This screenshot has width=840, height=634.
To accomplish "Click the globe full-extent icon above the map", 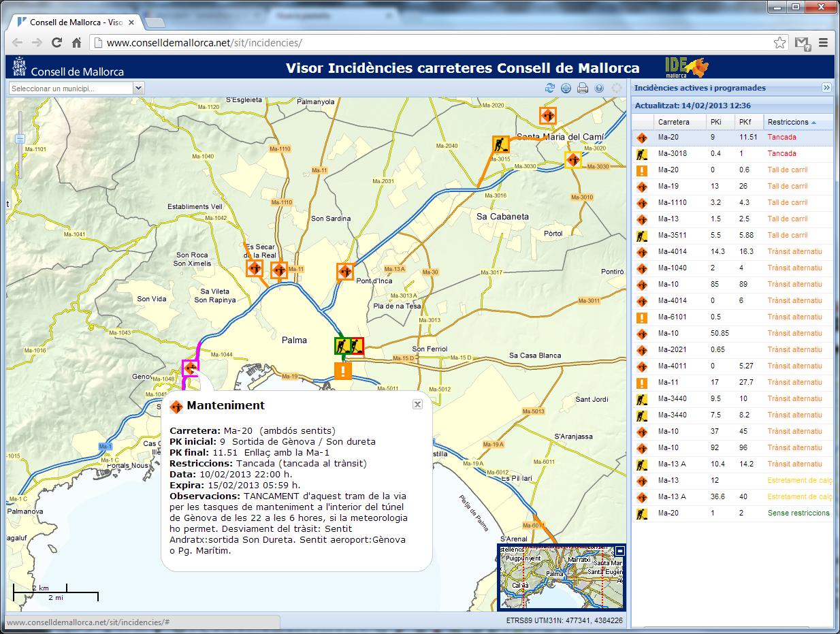I will click(x=566, y=88).
